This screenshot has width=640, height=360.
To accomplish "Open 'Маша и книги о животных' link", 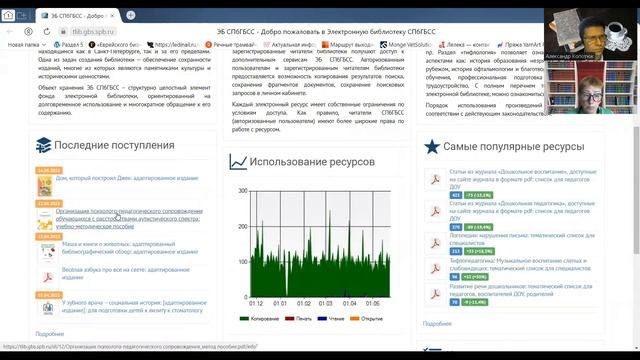I will click(x=130, y=248).
